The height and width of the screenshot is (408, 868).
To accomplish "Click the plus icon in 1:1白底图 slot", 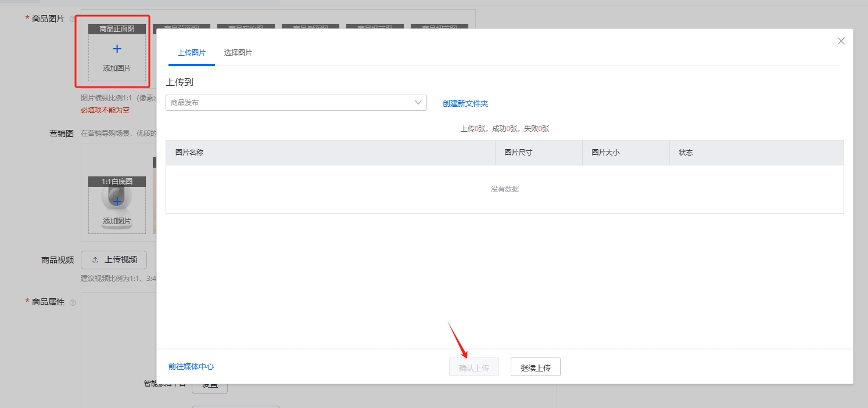I will [x=117, y=201].
